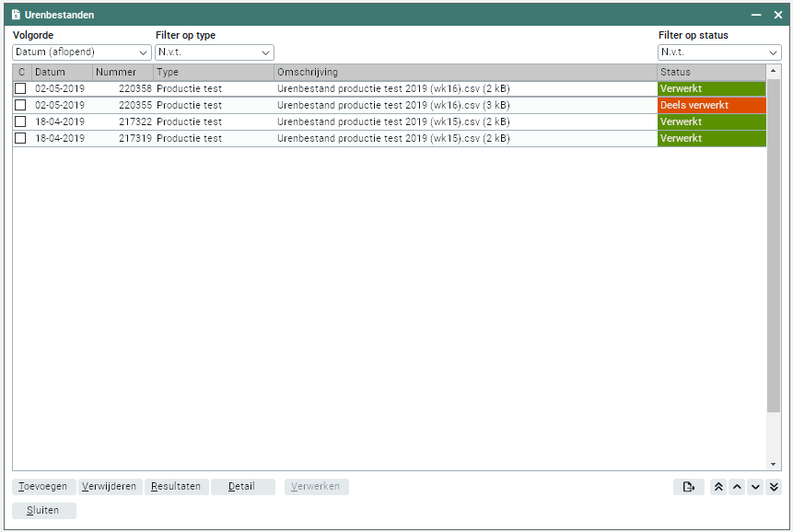Click the export file icon button
The image size is (793, 532).
click(x=688, y=487)
